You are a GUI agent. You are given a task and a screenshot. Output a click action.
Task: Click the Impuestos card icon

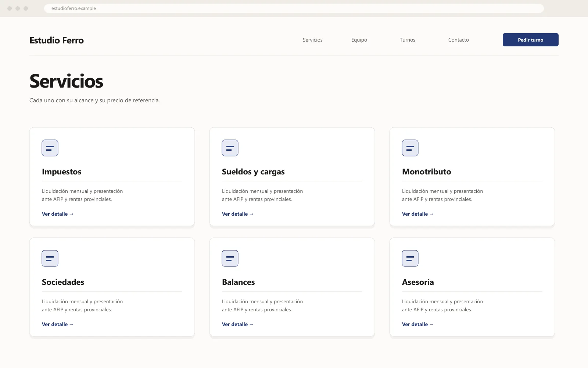pos(50,148)
